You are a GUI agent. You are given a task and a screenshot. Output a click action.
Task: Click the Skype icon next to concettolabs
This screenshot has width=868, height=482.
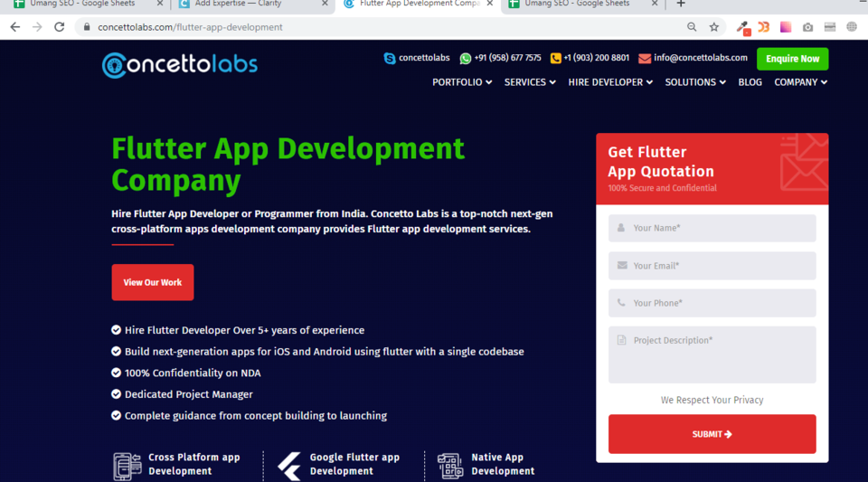coord(390,58)
